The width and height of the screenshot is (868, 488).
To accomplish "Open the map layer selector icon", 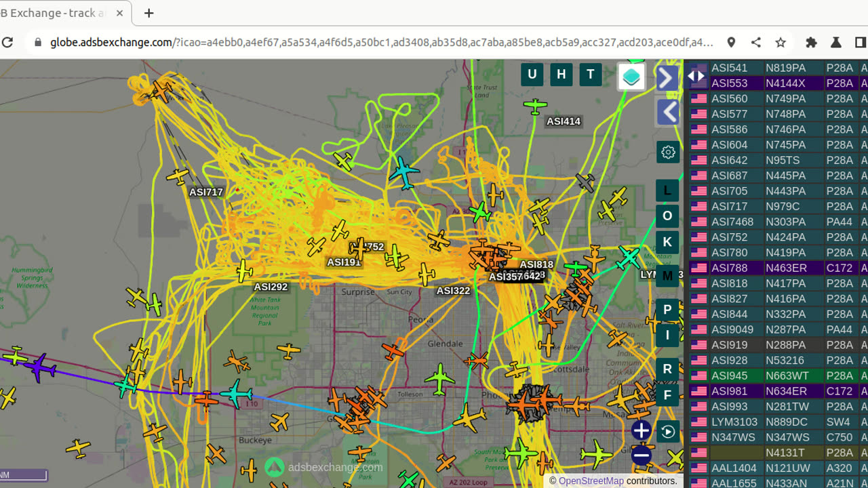I will (x=631, y=77).
